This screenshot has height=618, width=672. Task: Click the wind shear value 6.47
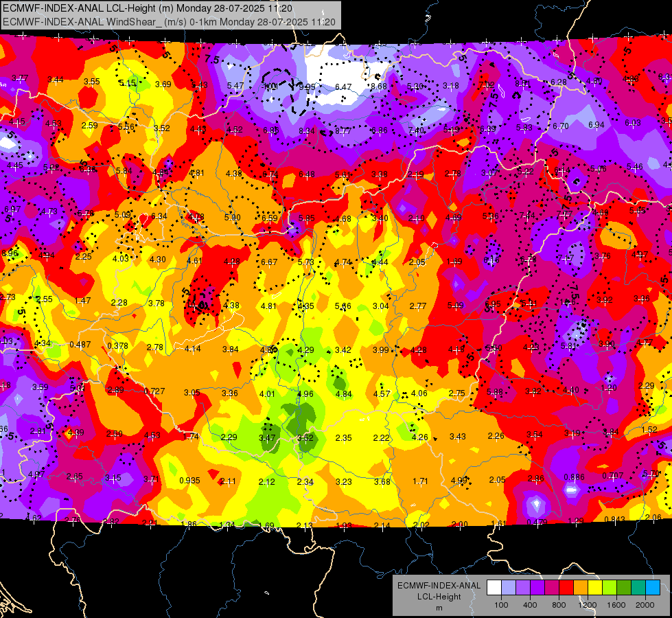click(x=343, y=87)
